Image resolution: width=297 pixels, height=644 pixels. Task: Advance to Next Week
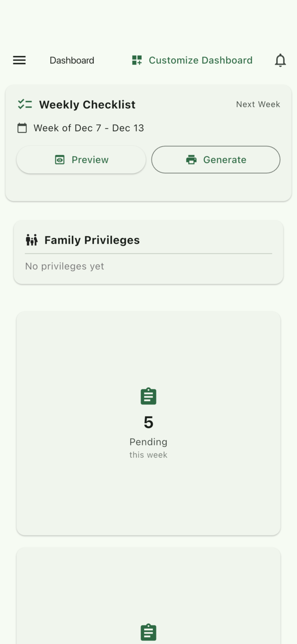tap(258, 104)
